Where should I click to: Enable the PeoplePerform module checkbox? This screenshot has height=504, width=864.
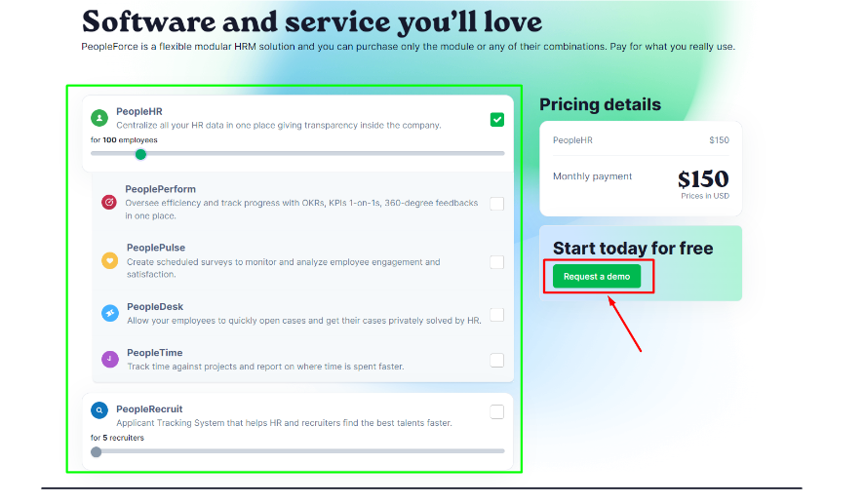click(497, 204)
